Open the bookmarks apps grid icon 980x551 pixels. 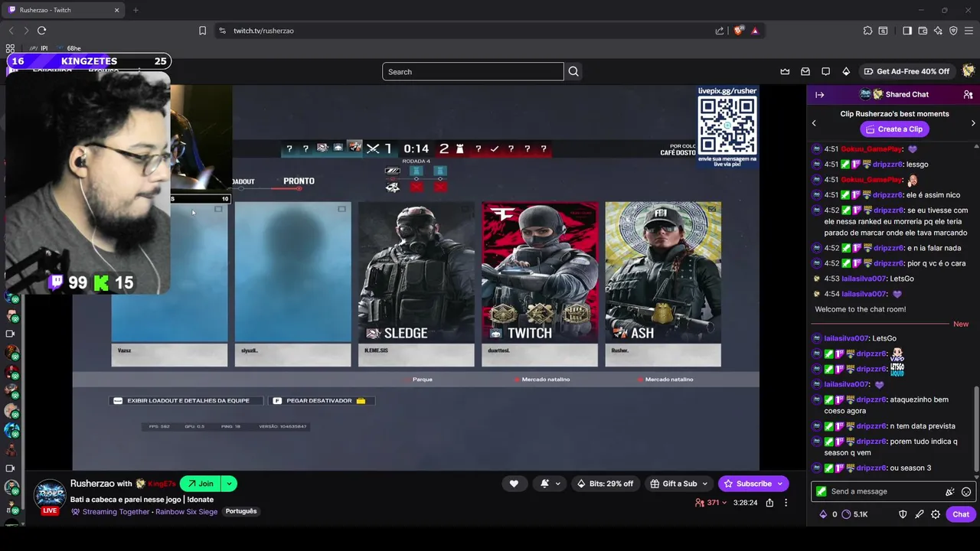coord(10,48)
